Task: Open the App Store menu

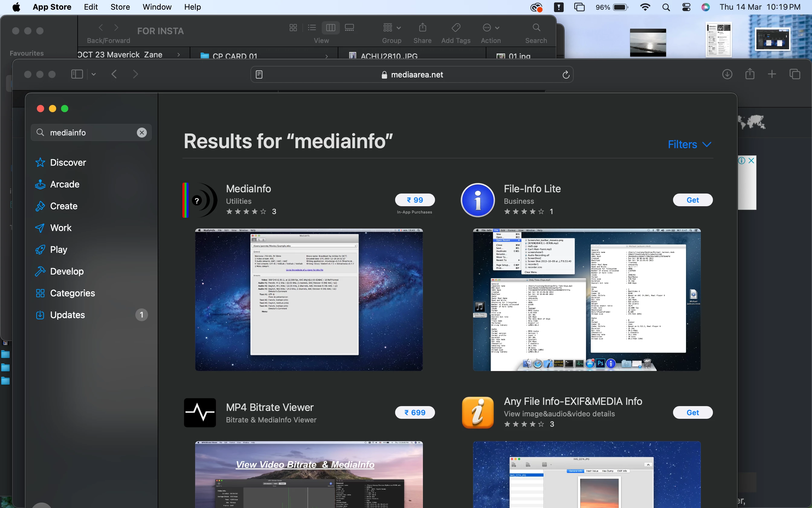Action: (52, 7)
